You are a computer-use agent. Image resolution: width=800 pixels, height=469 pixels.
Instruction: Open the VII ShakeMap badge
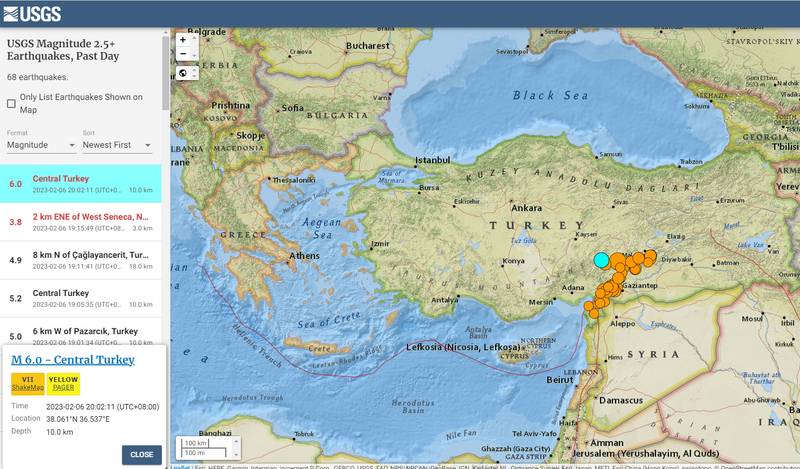click(27, 385)
